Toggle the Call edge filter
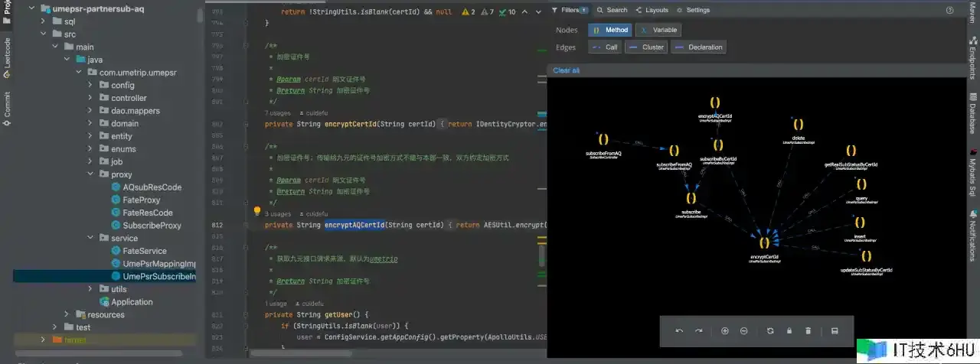Image resolution: width=980 pixels, height=364 pixels. tap(605, 47)
